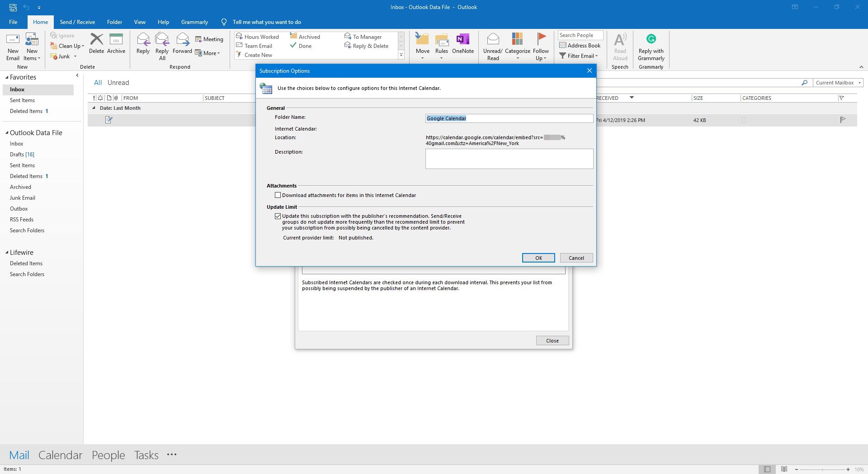Collapse the Outlook Data File tree
The height and width of the screenshot is (474, 868).
pyautogui.click(x=7, y=133)
